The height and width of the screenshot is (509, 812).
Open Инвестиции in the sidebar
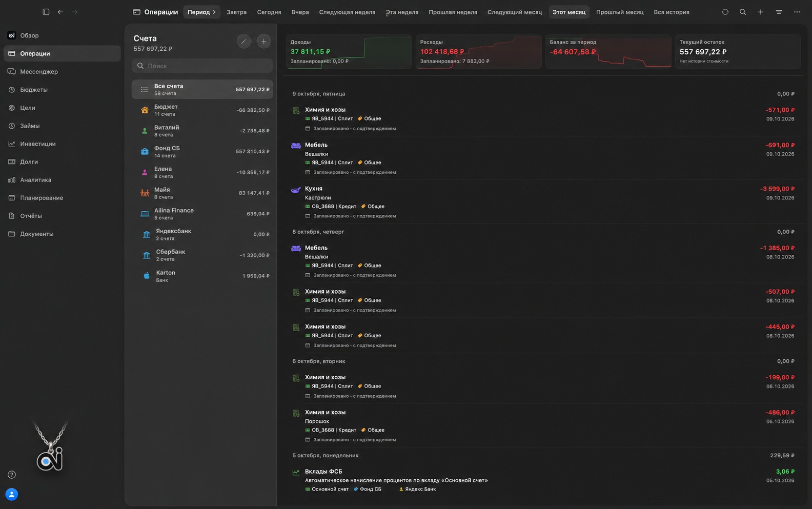62,144
